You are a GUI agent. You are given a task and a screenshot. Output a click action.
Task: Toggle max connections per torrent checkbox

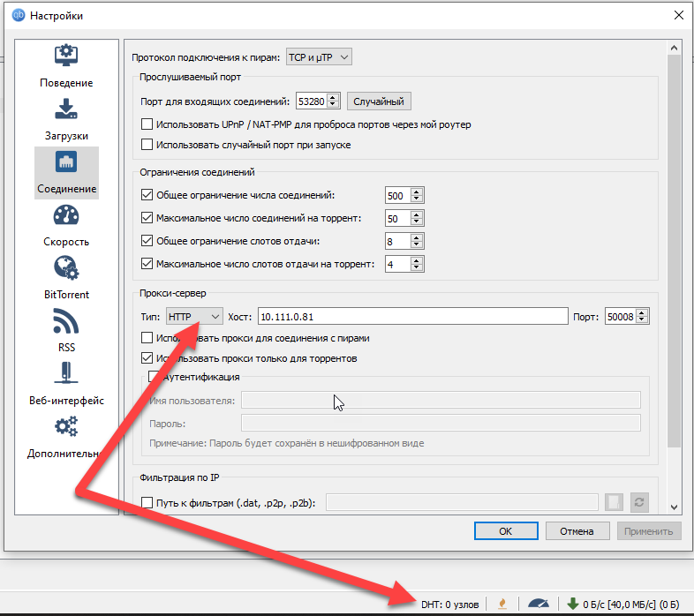[147, 218]
